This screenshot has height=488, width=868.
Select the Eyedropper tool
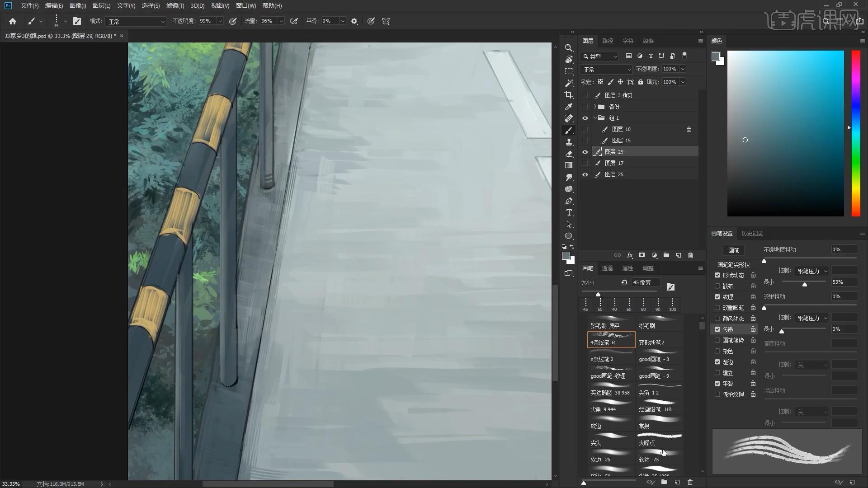click(569, 107)
